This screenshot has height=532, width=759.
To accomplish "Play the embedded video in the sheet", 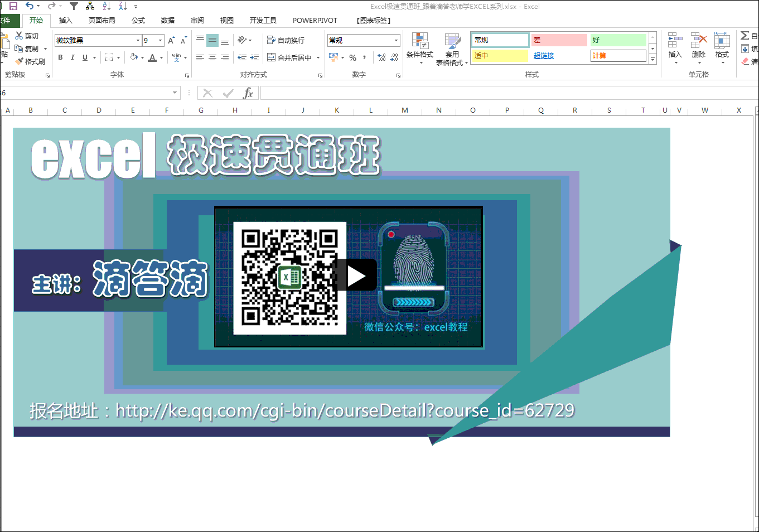I will (356, 275).
